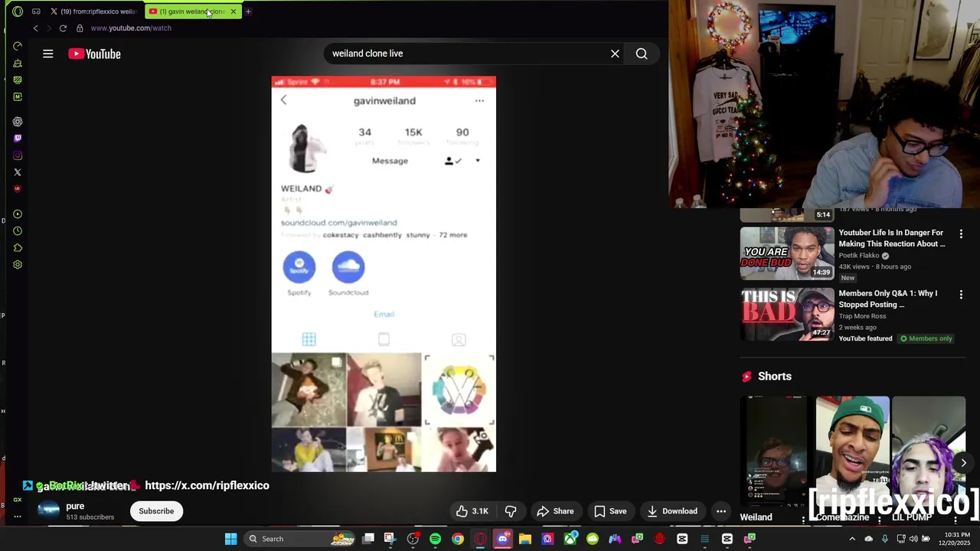This screenshot has height=551, width=980.
Task: Open more actions menu below the video
Action: click(x=720, y=511)
